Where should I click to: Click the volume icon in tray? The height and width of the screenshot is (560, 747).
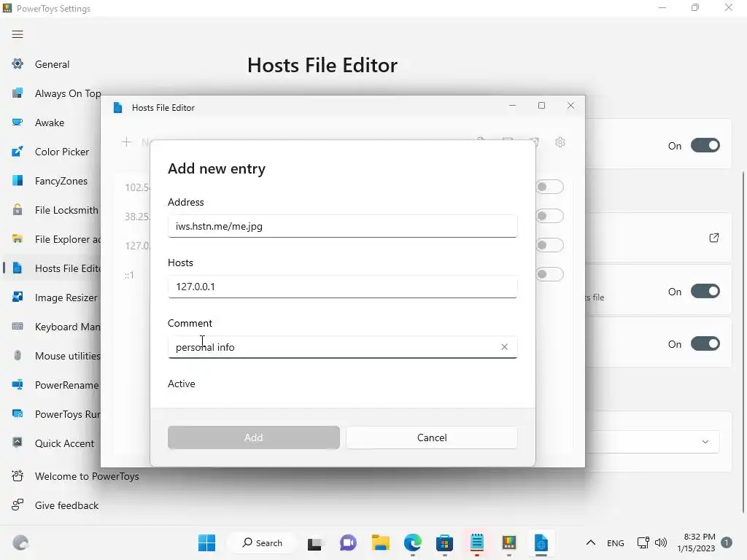[x=661, y=542]
